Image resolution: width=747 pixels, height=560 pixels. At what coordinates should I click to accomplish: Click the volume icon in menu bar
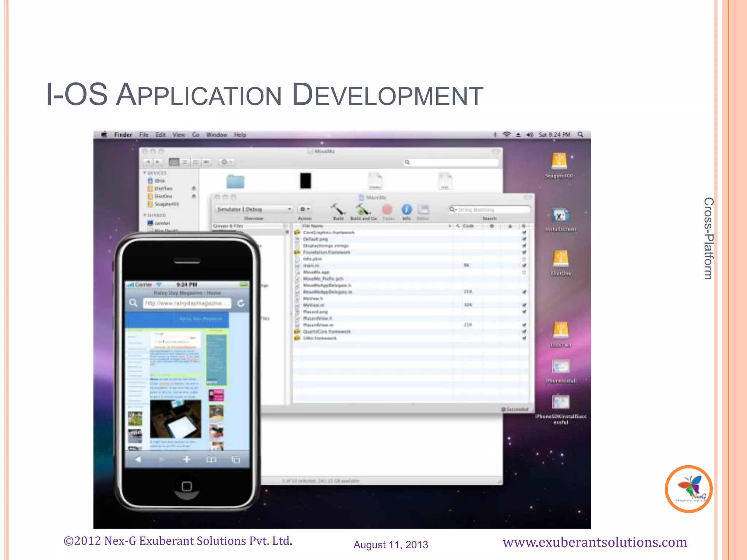coord(530,135)
